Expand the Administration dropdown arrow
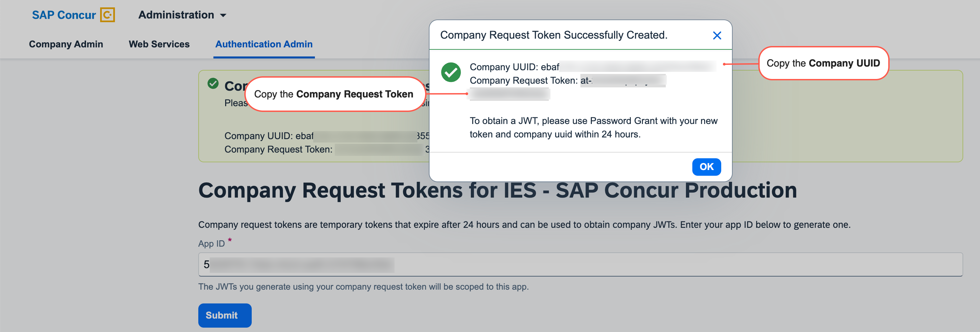 point(223,15)
